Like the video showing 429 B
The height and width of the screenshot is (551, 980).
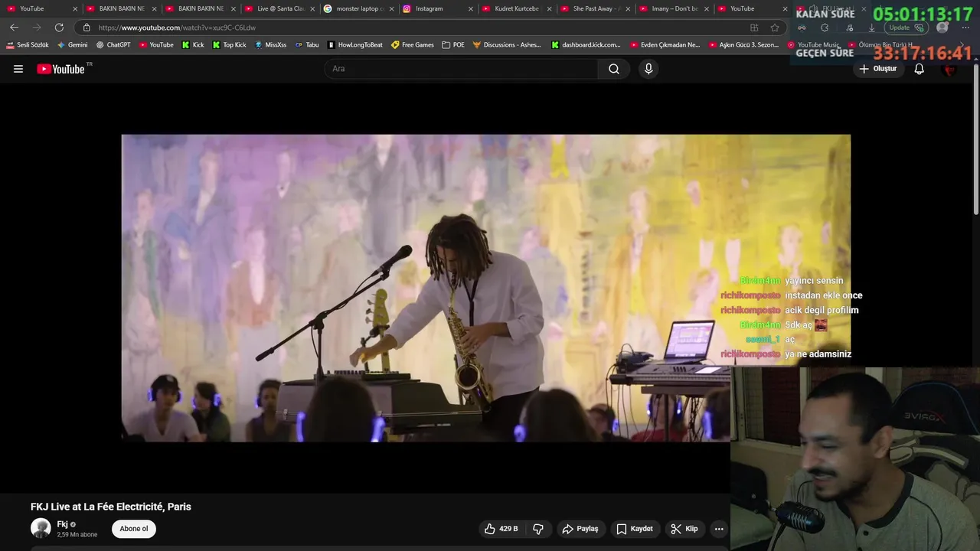[x=501, y=529]
